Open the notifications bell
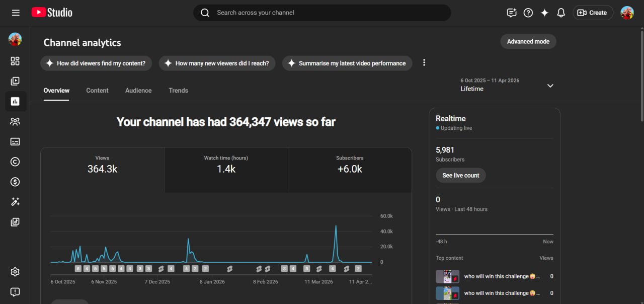 pos(561,13)
